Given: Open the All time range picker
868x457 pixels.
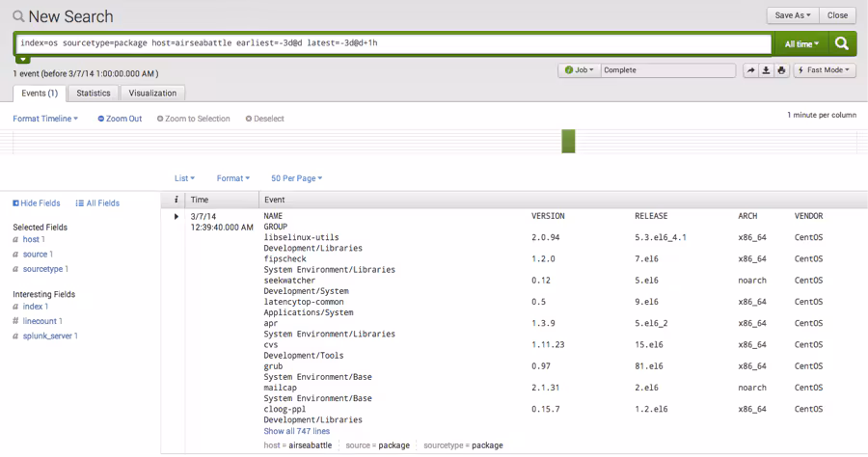Looking at the screenshot, I should [x=801, y=44].
